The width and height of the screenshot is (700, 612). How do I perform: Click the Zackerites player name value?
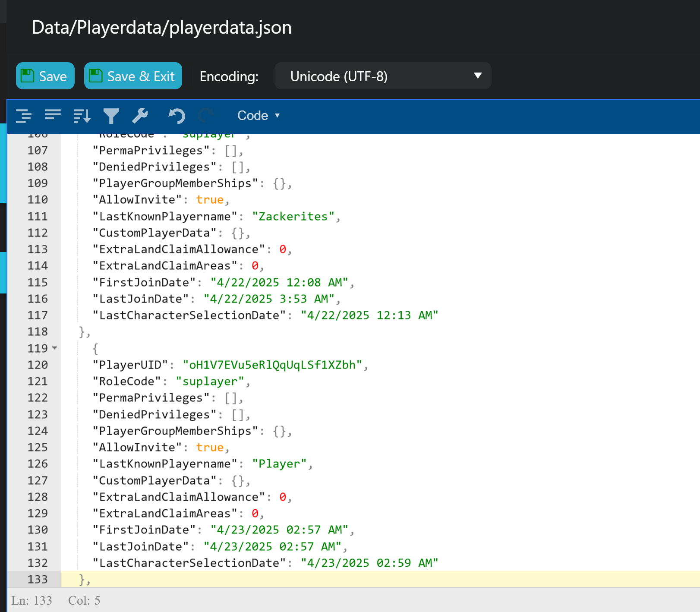(x=293, y=216)
